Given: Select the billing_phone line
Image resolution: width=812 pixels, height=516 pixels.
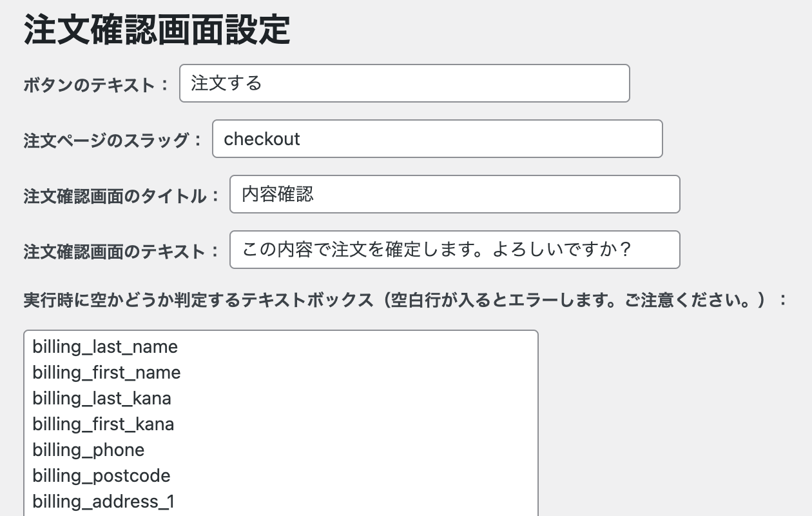Looking at the screenshot, I should tap(88, 450).
